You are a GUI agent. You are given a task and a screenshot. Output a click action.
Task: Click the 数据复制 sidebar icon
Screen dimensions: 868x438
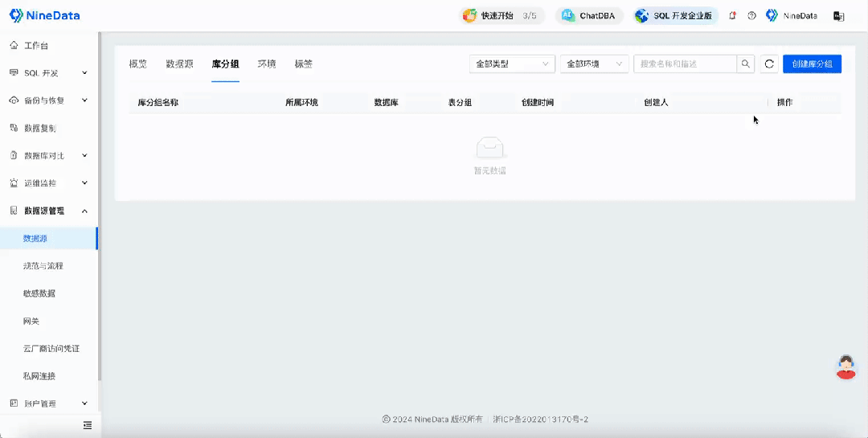pyautogui.click(x=14, y=128)
